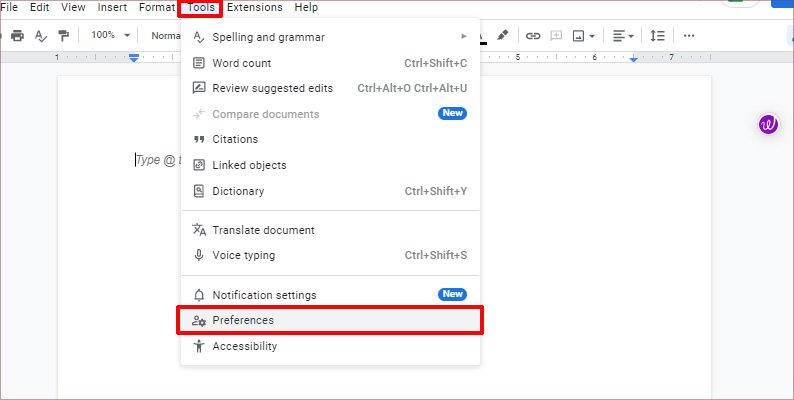Image resolution: width=794 pixels, height=400 pixels.
Task: Click the Translate document icon
Action: click(x=199, y=230)
